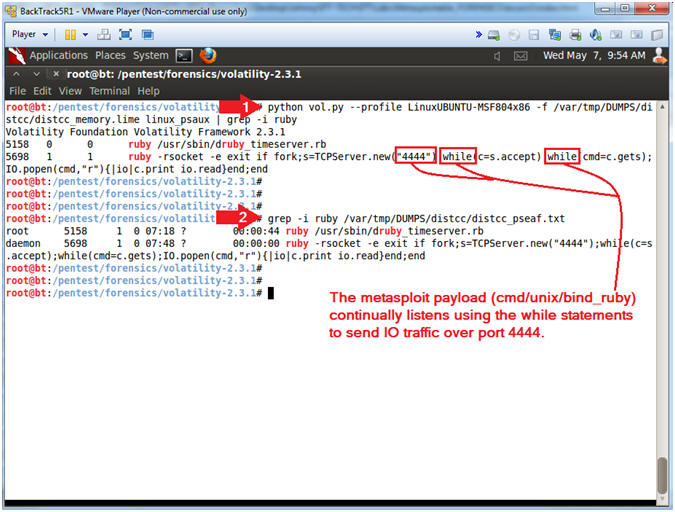Click the date and time clock
Viewport: 675px width, 512px height.
[594, 56]
